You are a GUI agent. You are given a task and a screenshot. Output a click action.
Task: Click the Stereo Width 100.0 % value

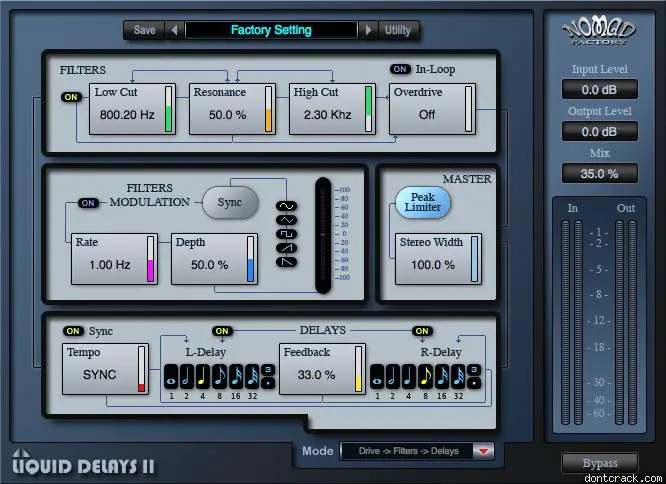433,265
